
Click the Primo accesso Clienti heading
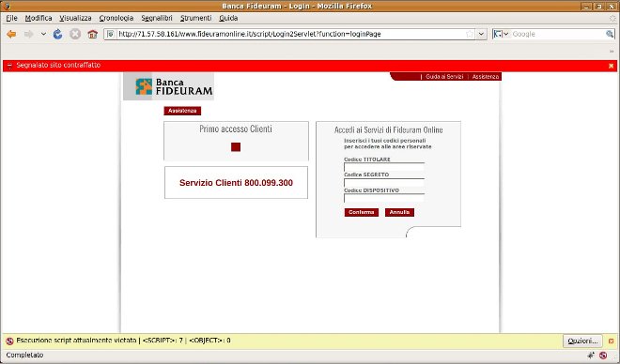tap(236, 129)
